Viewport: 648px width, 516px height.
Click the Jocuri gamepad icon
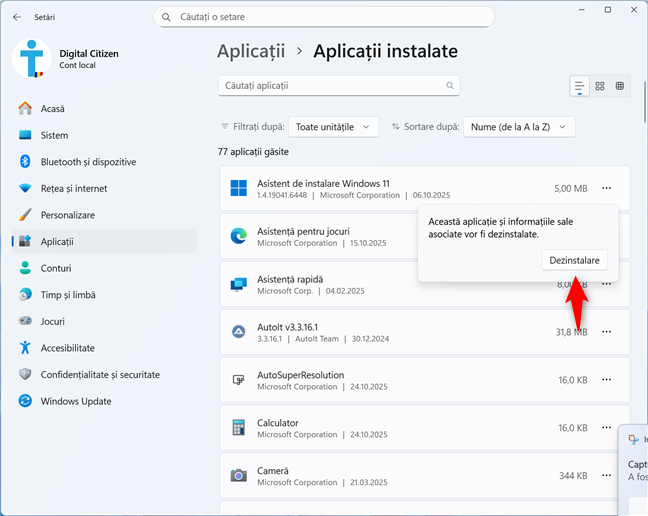coord(25,321)
